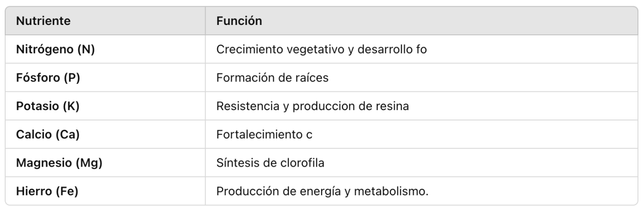
Task: Select the Crecimiento vegetativo y desarrollo cell
Action: (x=422, y=49)
